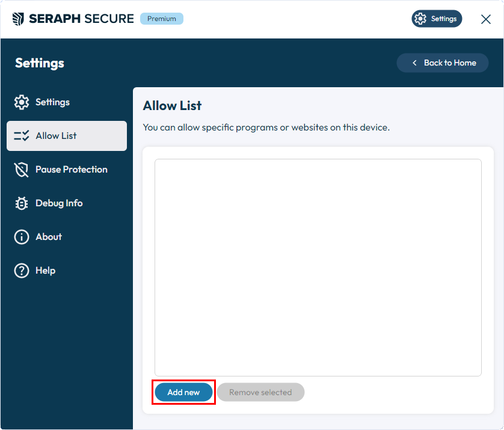The image size is (504, 430).
Task: Click inside the empty allow list box
Action: click(x=318, y=268)
